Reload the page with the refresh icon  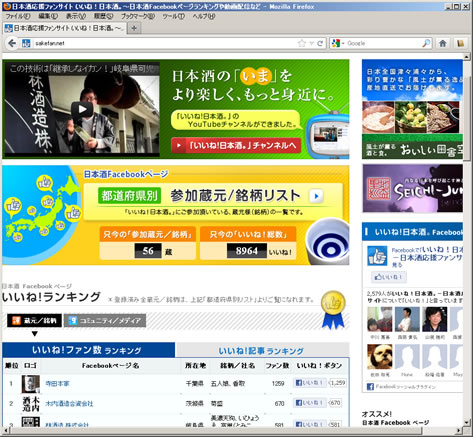(x=320, y=43)
